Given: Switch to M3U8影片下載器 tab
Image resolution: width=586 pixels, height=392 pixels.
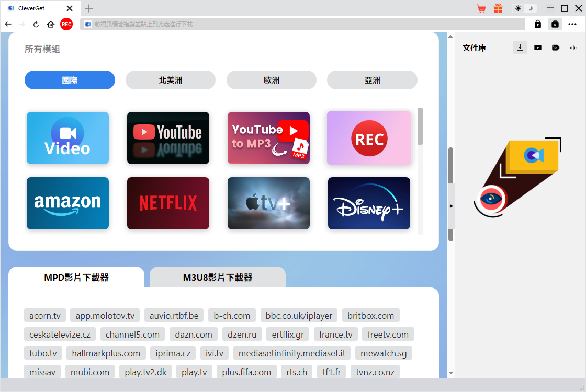Looking at the screenshot, I should [218, 278].
